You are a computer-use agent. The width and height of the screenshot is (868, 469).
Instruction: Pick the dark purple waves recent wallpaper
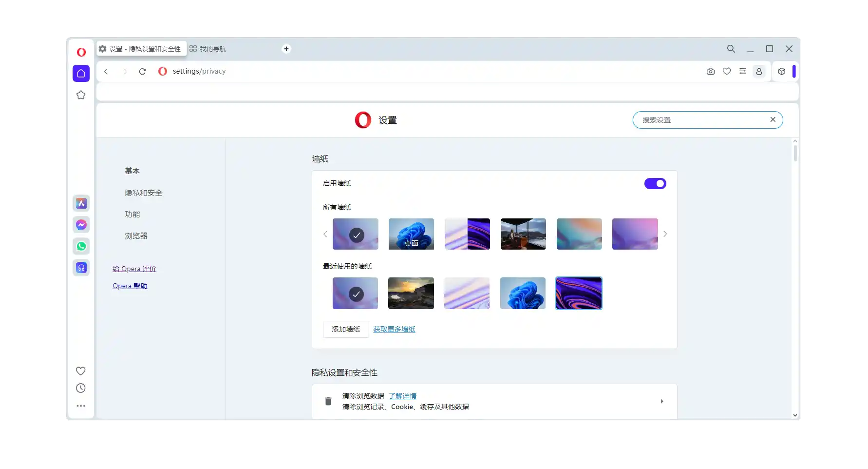(x=579, y=293)
